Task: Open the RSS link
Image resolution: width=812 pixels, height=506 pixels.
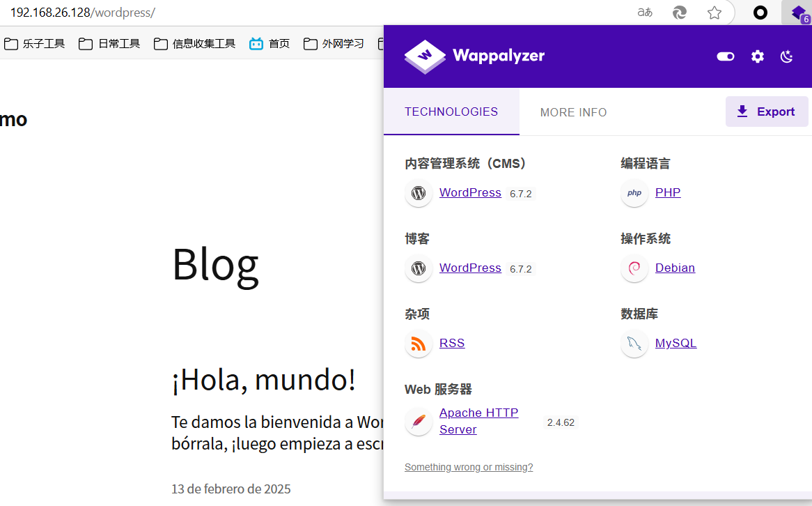Action: 452,343
